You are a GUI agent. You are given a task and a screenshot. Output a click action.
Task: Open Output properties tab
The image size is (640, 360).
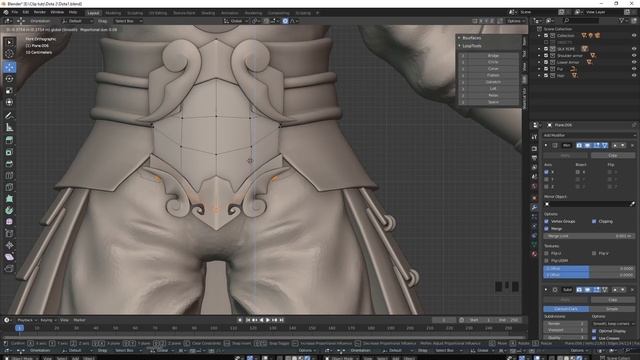point(535,158)
